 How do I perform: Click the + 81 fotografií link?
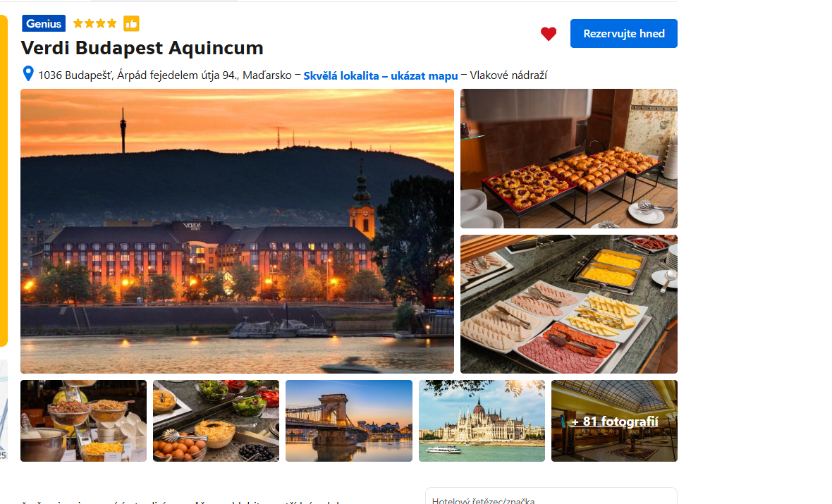pos(614,422)
